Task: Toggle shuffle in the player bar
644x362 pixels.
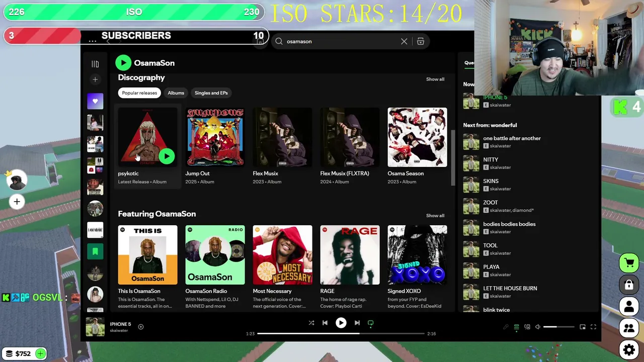Action: (x=311, y=323)
